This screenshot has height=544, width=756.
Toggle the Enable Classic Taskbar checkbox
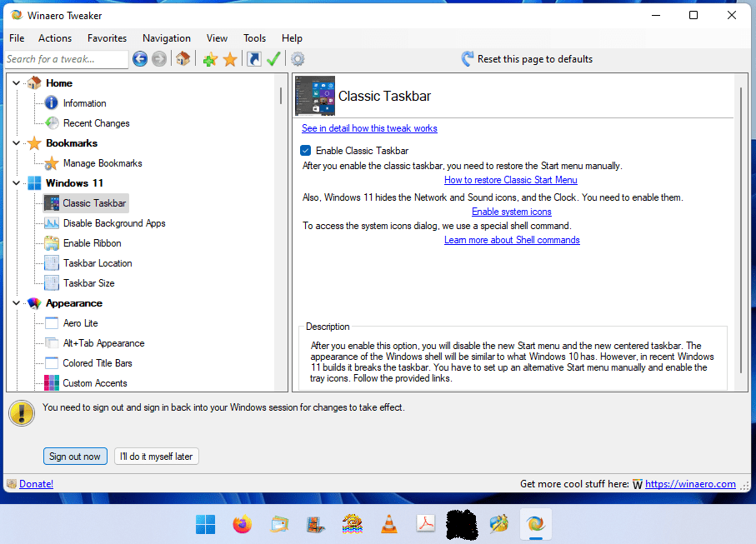tap(306, 151)
